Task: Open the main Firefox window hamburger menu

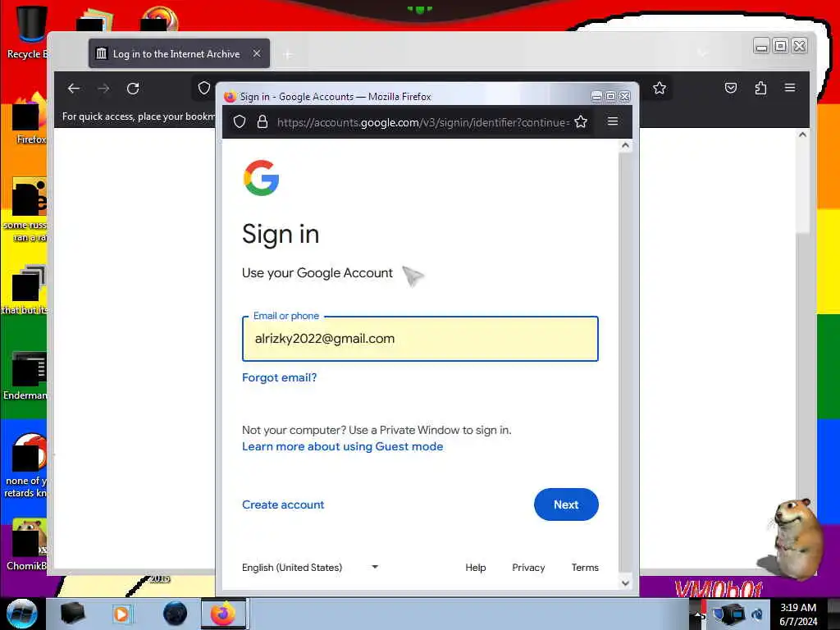Action: coord(790,87)
